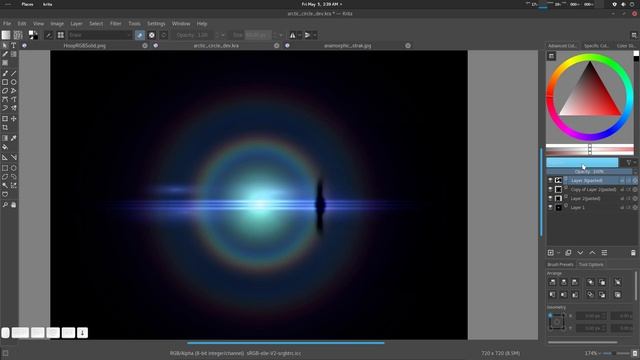Toggle visibility of Layer 2(pasted)
The height and width of the screenshot is (360, 640).
pos(550,198)
